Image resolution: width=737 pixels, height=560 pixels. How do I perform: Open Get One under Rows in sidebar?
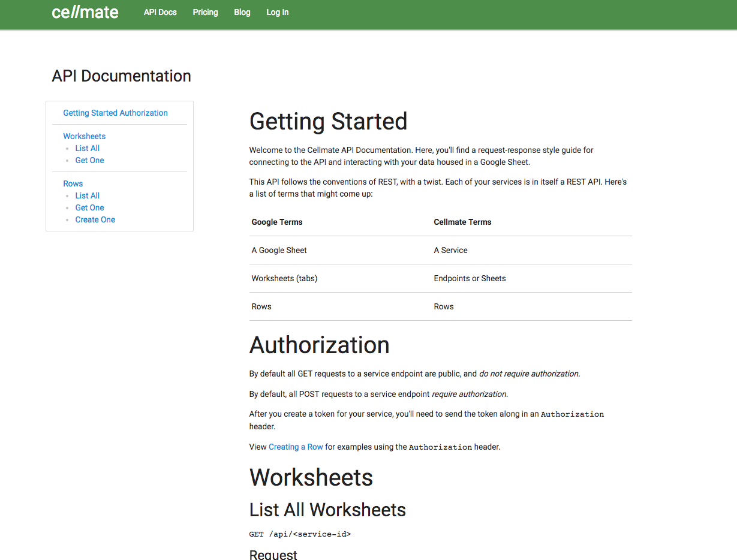pos(90,207)
